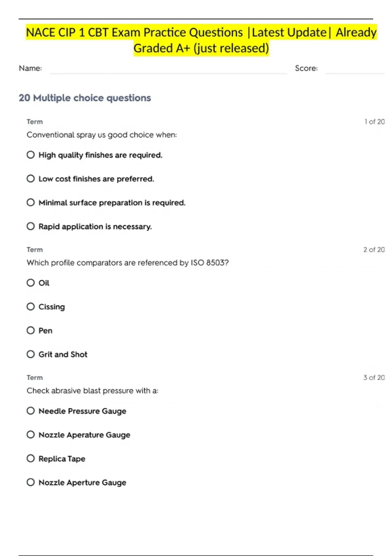392x556 pixels.
Task: Pick "Minimal surface preparation is required" radio
Action: (31, 202)
